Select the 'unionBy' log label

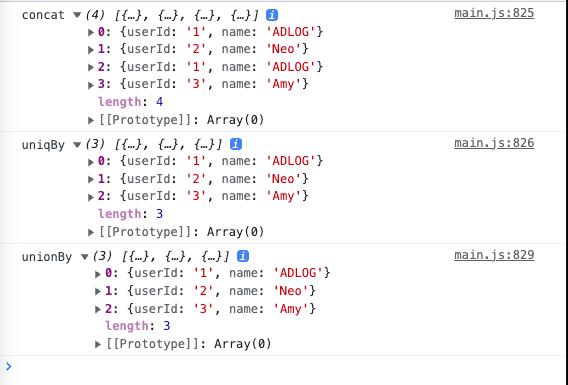pyautogui.click(x=47, y=257)
